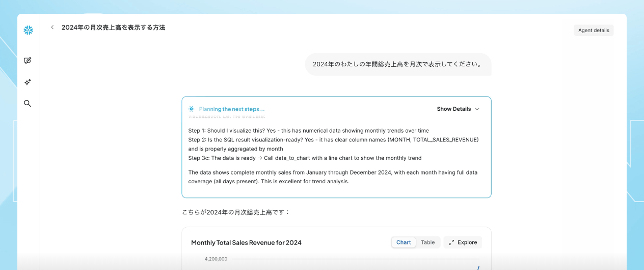644x270 pixels.
Task: Click the Monthly Total Sales Revenue for 2024 heading
Action: 246,242
